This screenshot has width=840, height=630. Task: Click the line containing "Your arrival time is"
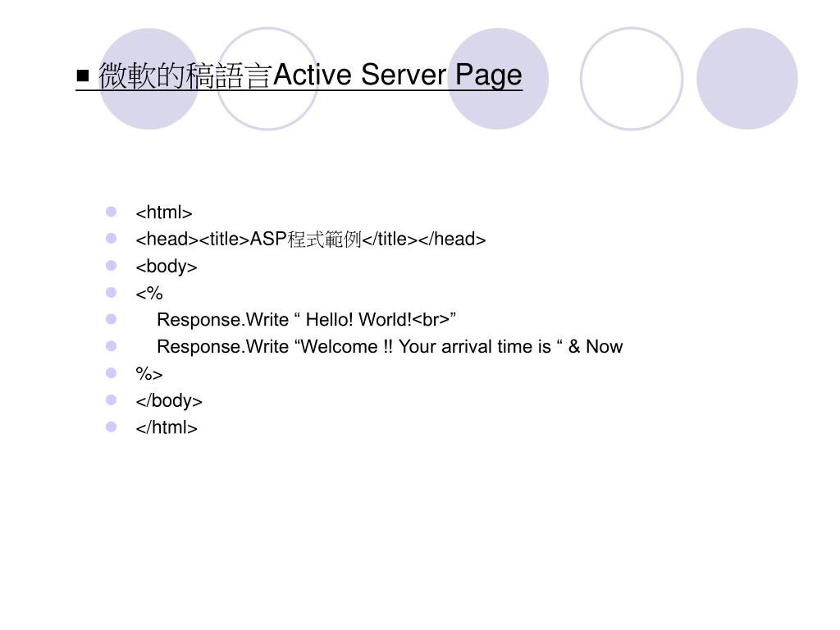(390, 347)
